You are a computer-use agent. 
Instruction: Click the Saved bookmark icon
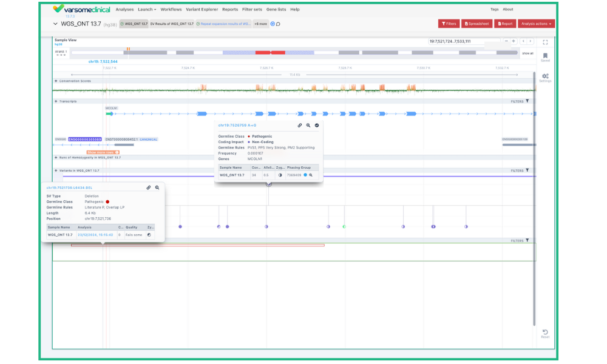point(545,56)
